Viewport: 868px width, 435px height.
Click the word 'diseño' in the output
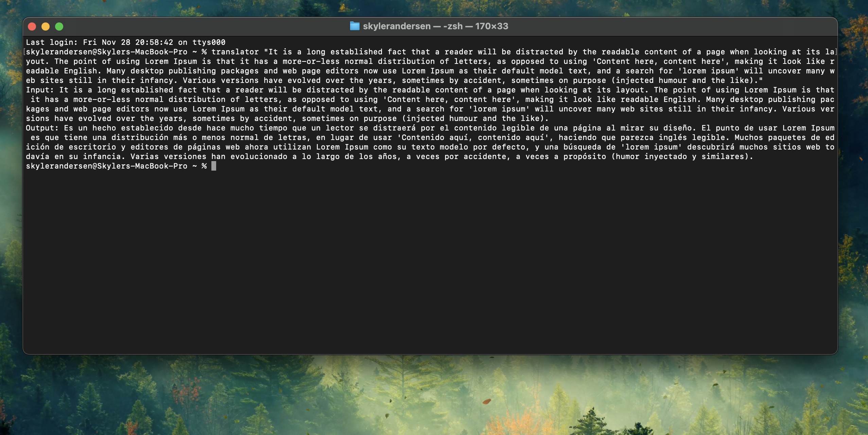677,128
